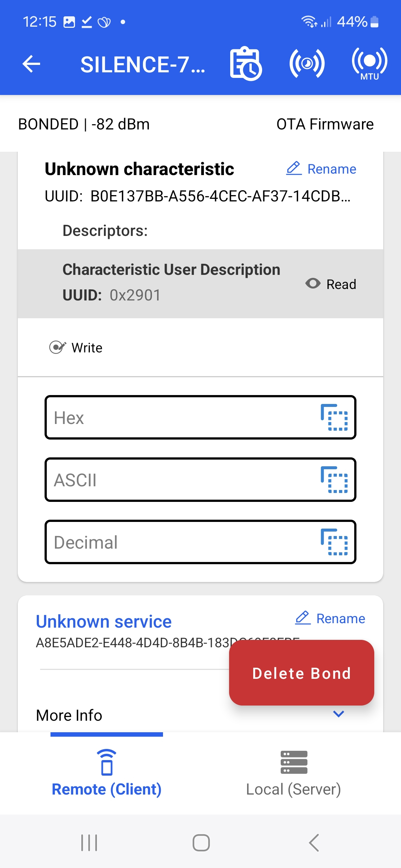Tap OTA Firmware option

[325, 124]
